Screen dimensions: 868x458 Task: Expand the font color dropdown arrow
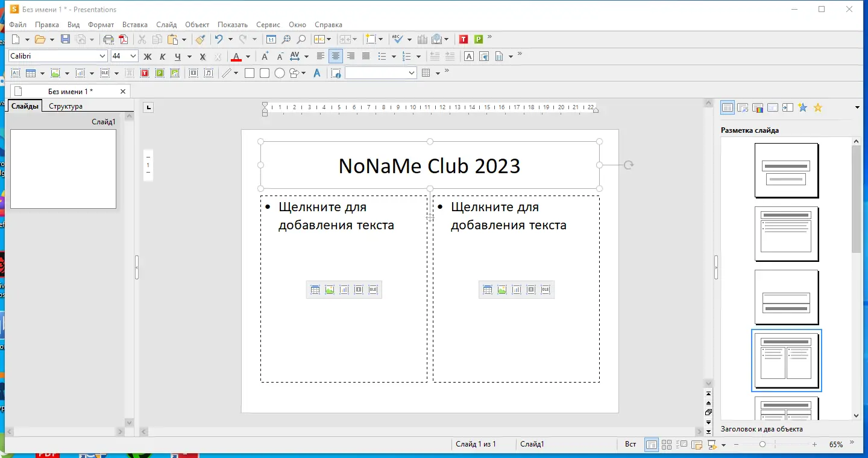[x=248, y=57]
